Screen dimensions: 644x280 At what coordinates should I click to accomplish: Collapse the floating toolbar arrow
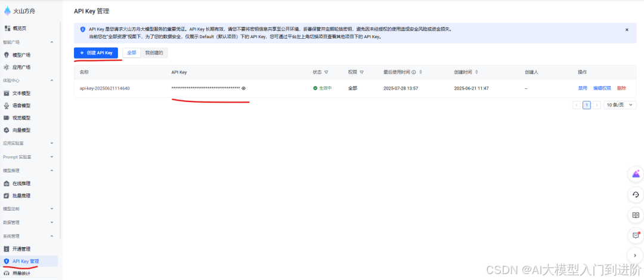tap(636, 256)
